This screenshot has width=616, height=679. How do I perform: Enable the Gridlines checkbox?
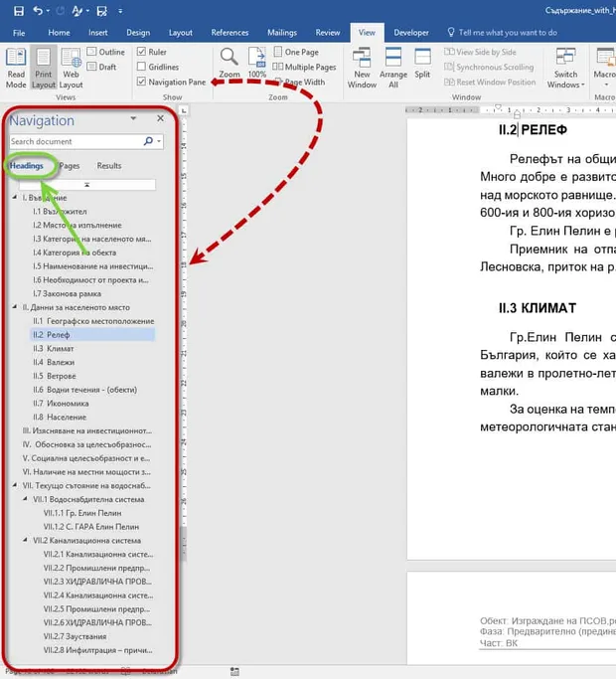141,67
